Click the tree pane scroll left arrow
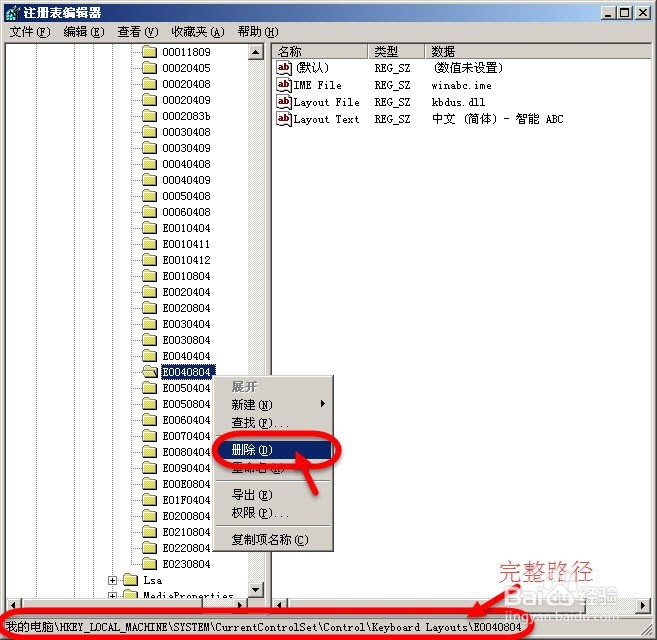Viewport: 657px width, 640px height. click(13, 605)
